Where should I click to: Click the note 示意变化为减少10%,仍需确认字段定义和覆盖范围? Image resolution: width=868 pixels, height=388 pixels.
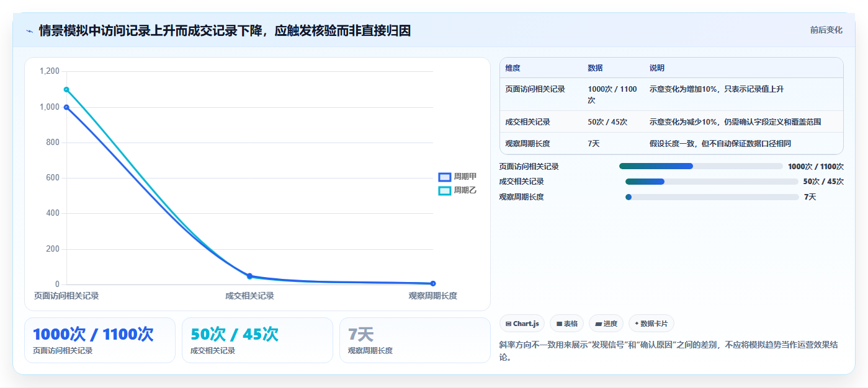735,122
